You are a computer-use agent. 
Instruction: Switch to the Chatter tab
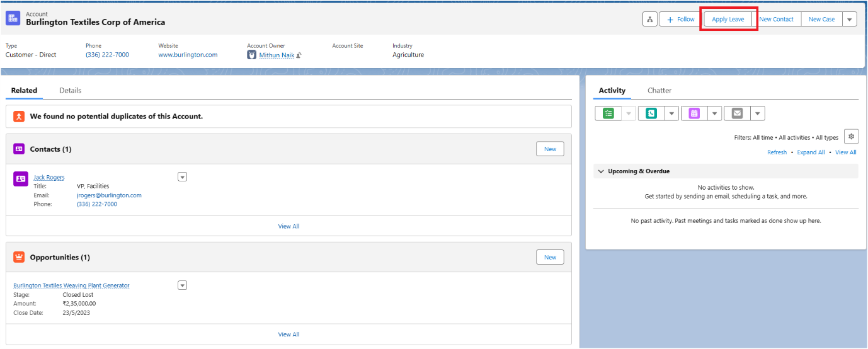[660, 91]
